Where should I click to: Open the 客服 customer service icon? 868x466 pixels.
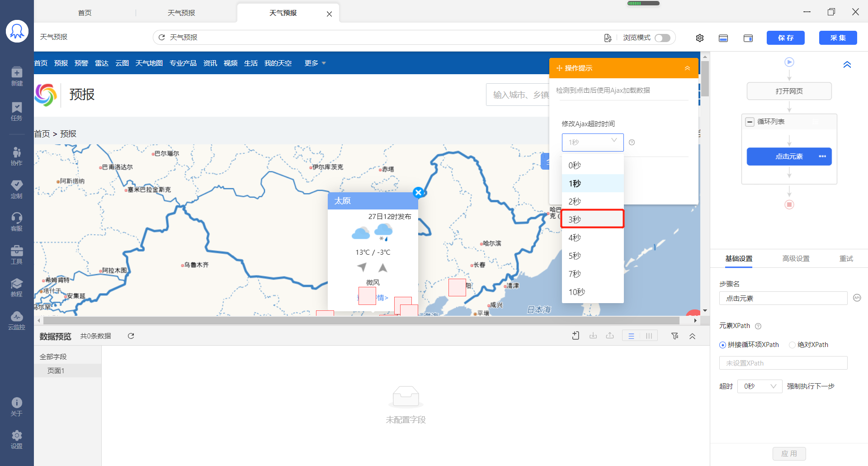point(17,222)
